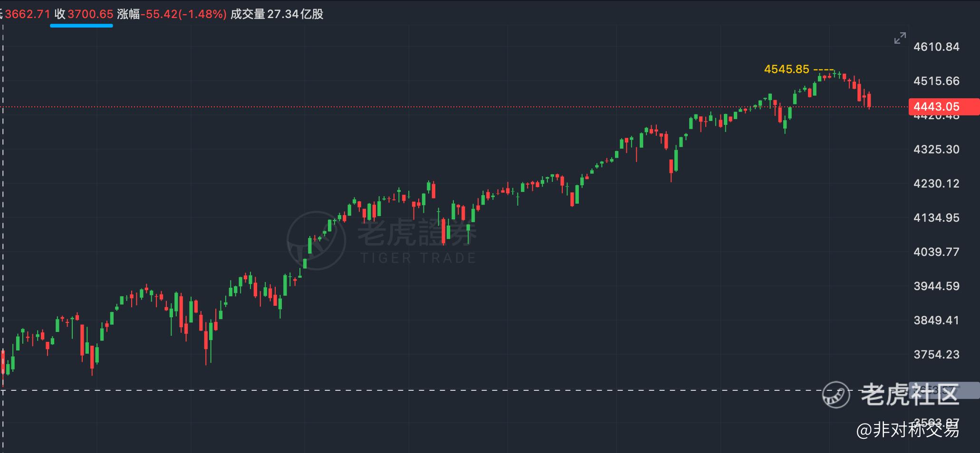Image resolution: width=980 pixels, height=453 pixels.
Task: Select the closing price value 3700.65
Action: pos(90,14)
